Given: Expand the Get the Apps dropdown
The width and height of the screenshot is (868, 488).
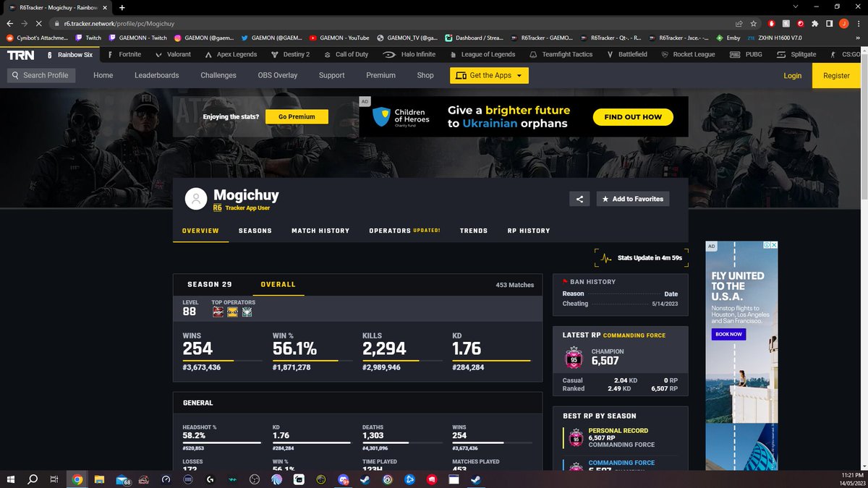Looking at the screenshot, I should click(489, 75).
